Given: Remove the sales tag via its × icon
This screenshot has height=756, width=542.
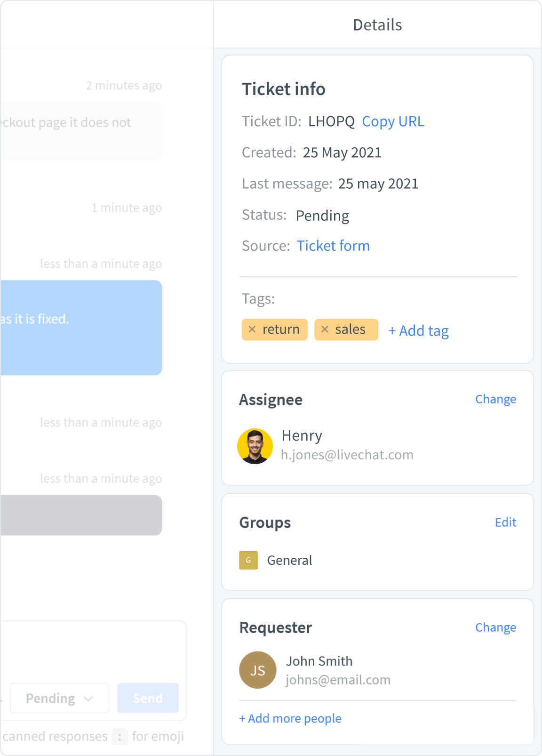Looking at the screenshot, I should point(324,330).
